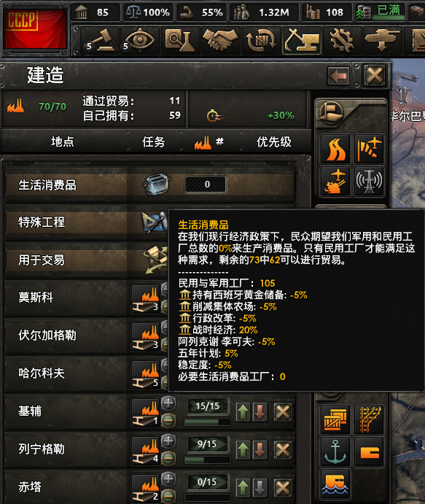Open the diplomacy handshake icon
Image resolution: width=425 pixels, height=504 pixels.
(x=220, y=41)
